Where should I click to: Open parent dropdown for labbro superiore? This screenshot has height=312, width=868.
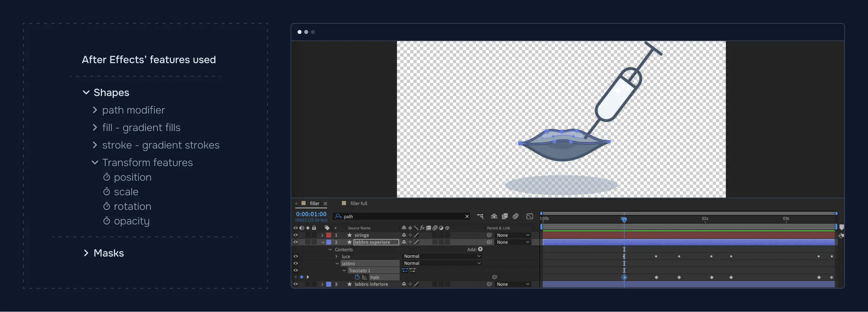pos(513,242)
